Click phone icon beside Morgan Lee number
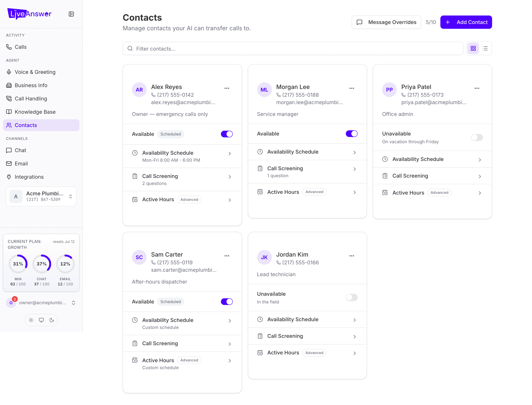 click(278, 95)
